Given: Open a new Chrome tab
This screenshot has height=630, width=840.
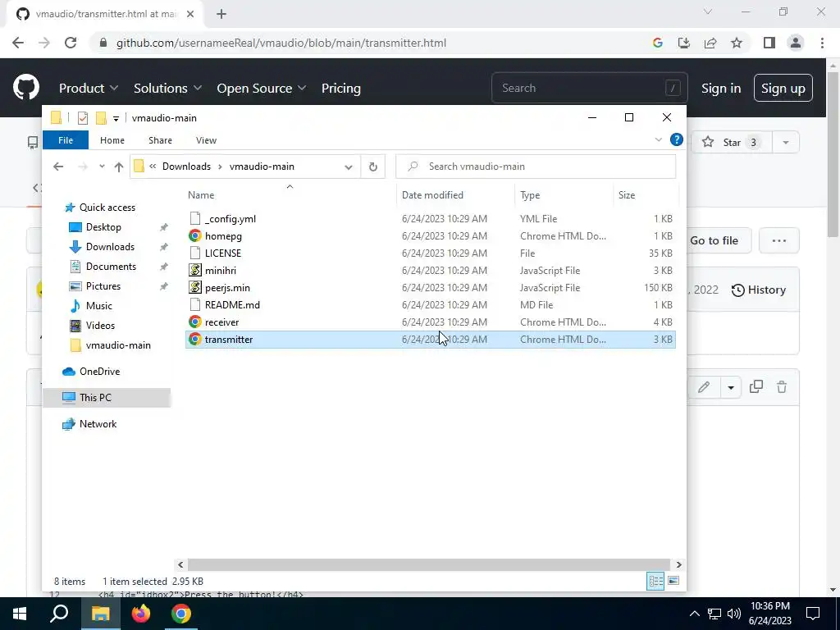Looking at the screenshot, I should click(221, 14).
